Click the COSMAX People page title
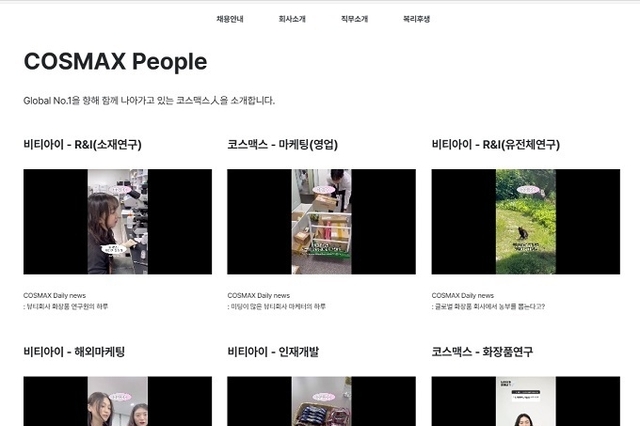Viewport: 640px width, 426px height. [x=115, y=62]
